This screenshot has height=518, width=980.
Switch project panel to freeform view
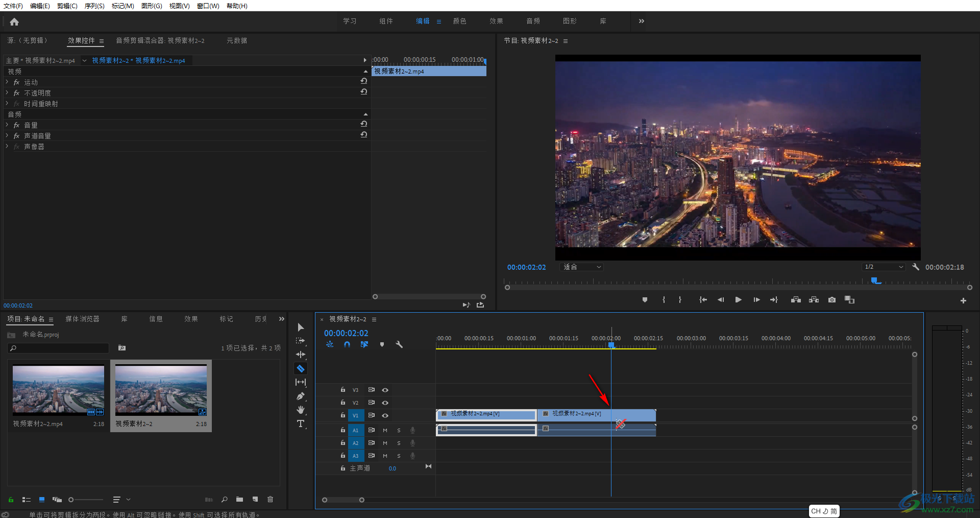[57, 500]
